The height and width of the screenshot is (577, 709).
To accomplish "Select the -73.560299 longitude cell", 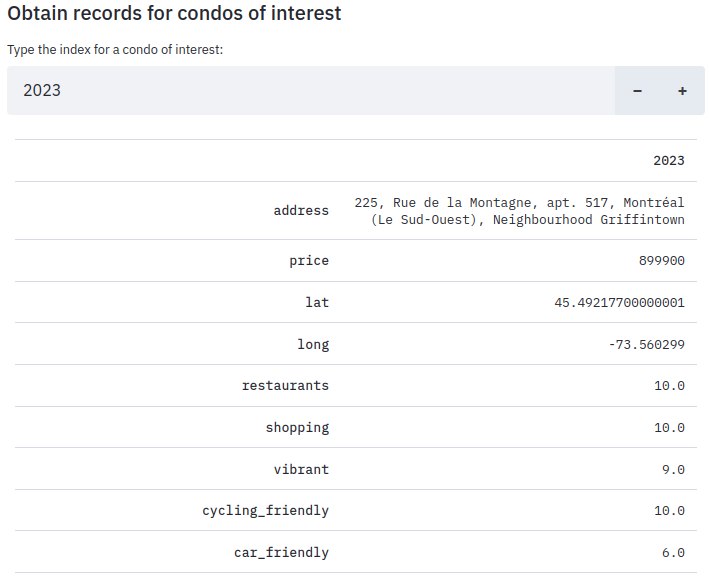I will point(646,344).
